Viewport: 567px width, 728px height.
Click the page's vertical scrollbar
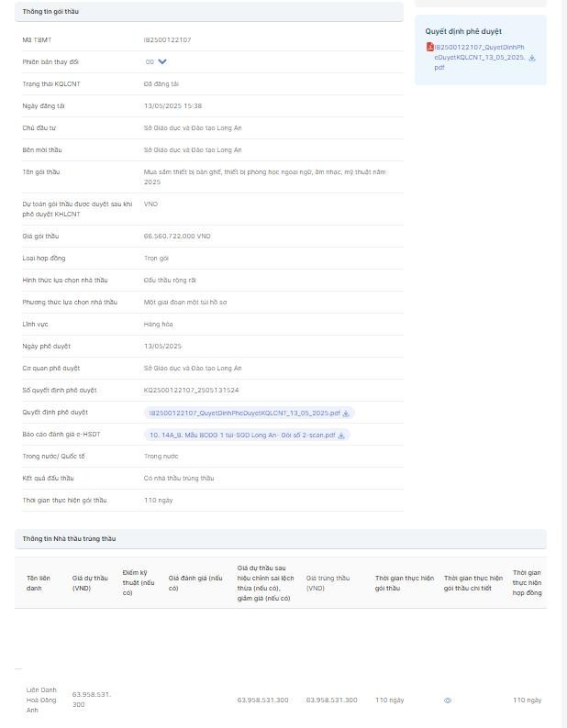pos(563,367)
